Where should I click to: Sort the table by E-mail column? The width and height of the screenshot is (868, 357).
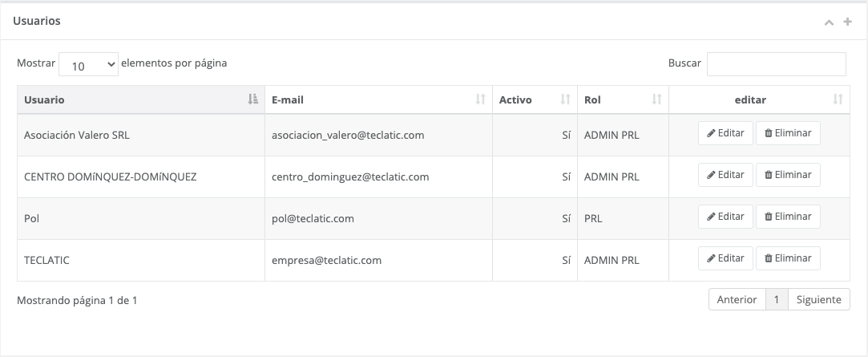(x=480, y=100)
